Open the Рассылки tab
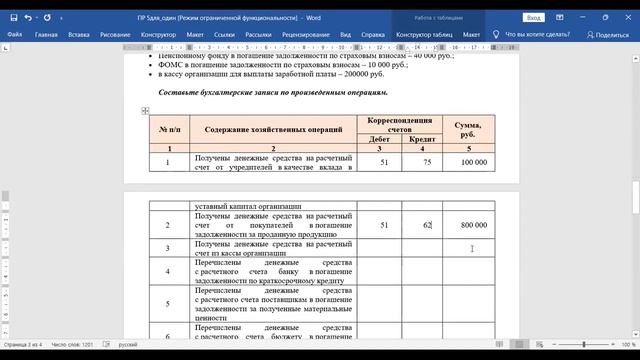This screenshot has width=640, height=360. point(258,35)
